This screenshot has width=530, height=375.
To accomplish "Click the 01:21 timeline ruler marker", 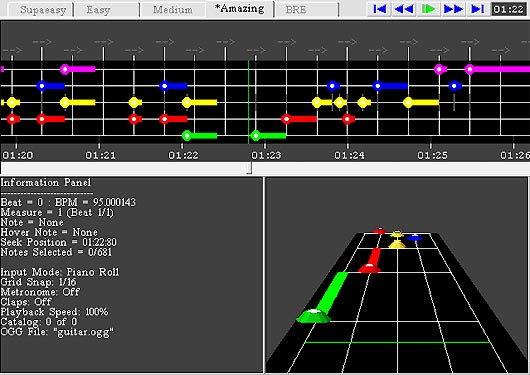I will click(x=100, y=155).
